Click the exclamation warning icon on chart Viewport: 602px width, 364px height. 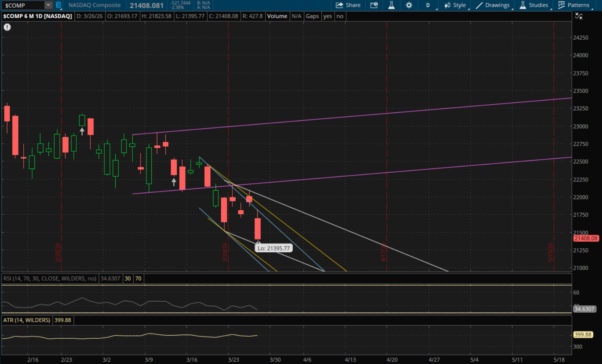7,27
